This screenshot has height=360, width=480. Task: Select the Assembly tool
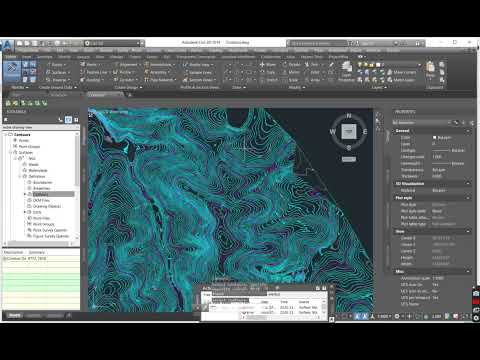point(157,72)
